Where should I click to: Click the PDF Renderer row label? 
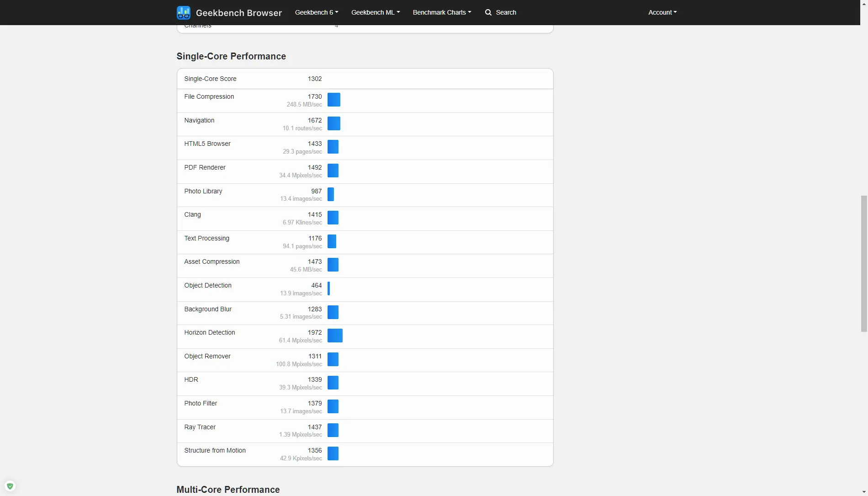point(205,167)
